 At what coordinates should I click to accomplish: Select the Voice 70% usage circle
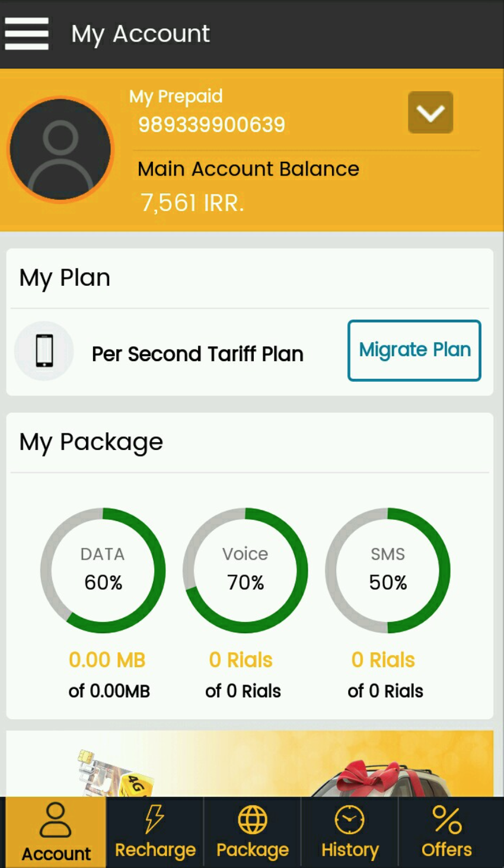[245, 570]
